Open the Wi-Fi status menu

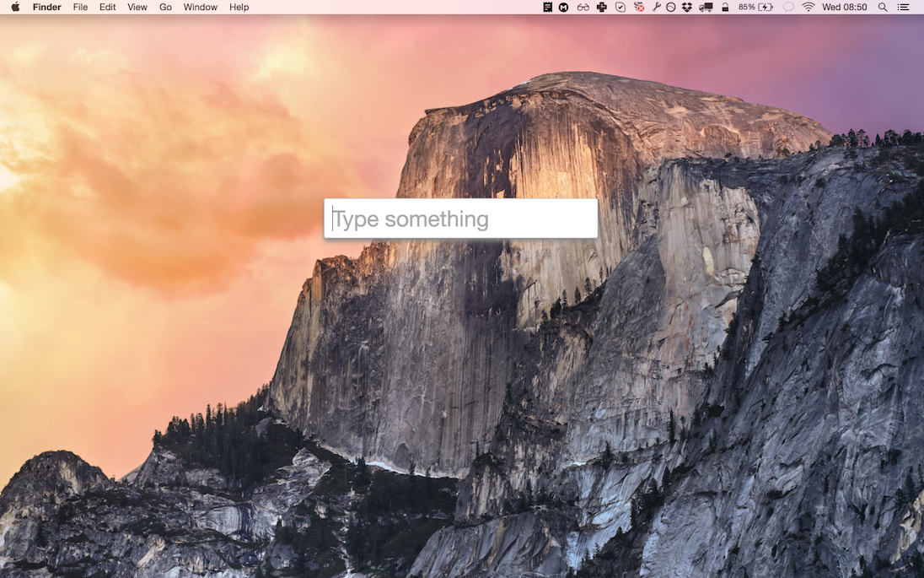click(808, 7)
